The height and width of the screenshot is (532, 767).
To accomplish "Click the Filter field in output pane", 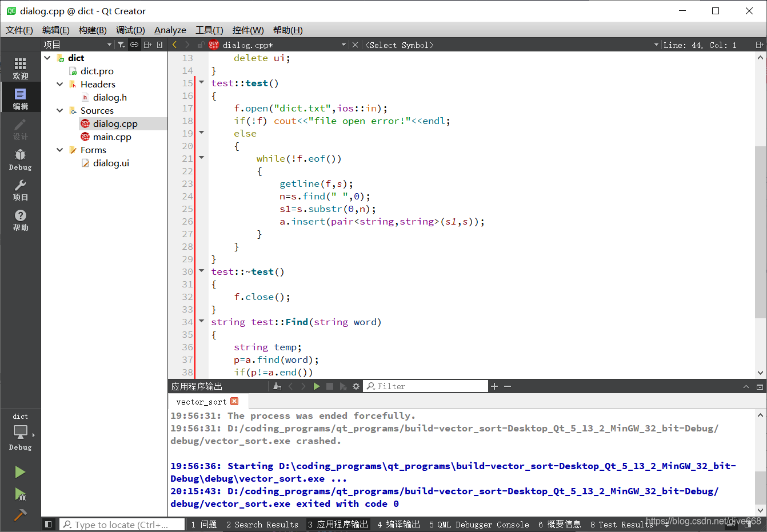I will click(426, 386).
